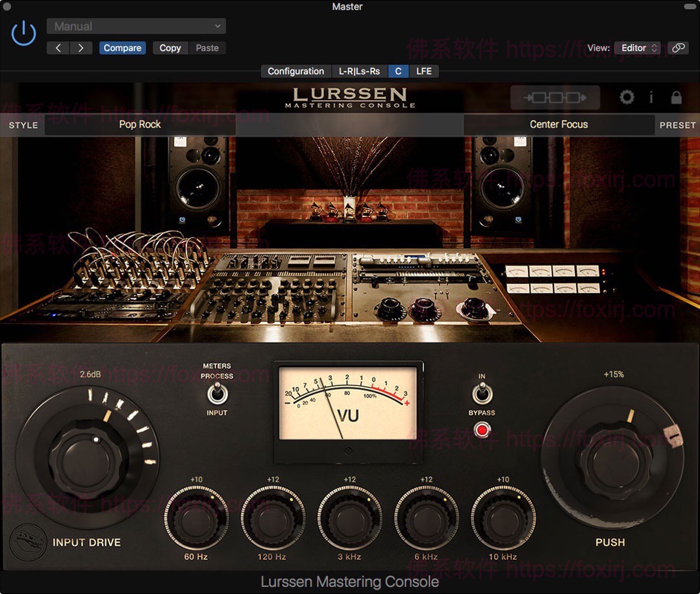Open the Pop Rock style selector
Image resolution: width=700 pixels, height=594 pixels.
[x=140, y=125]
